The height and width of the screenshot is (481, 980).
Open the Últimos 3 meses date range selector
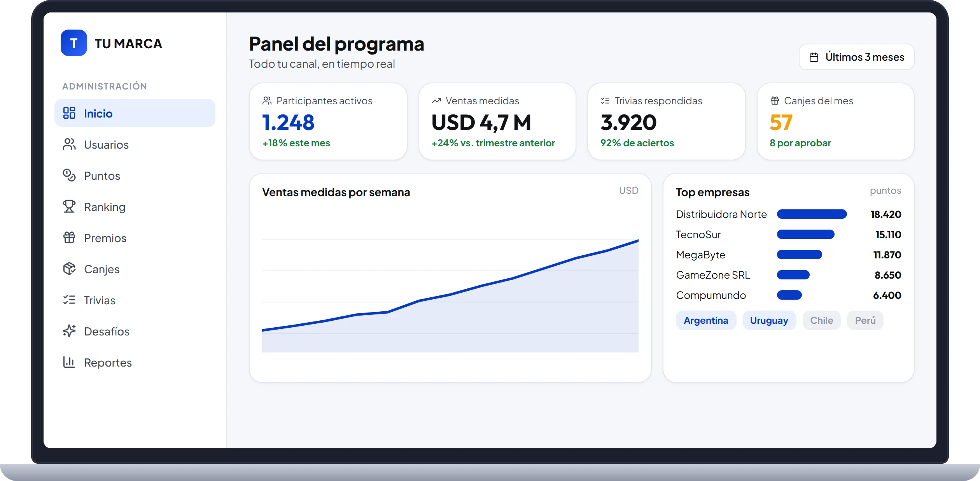pos(857,57)
